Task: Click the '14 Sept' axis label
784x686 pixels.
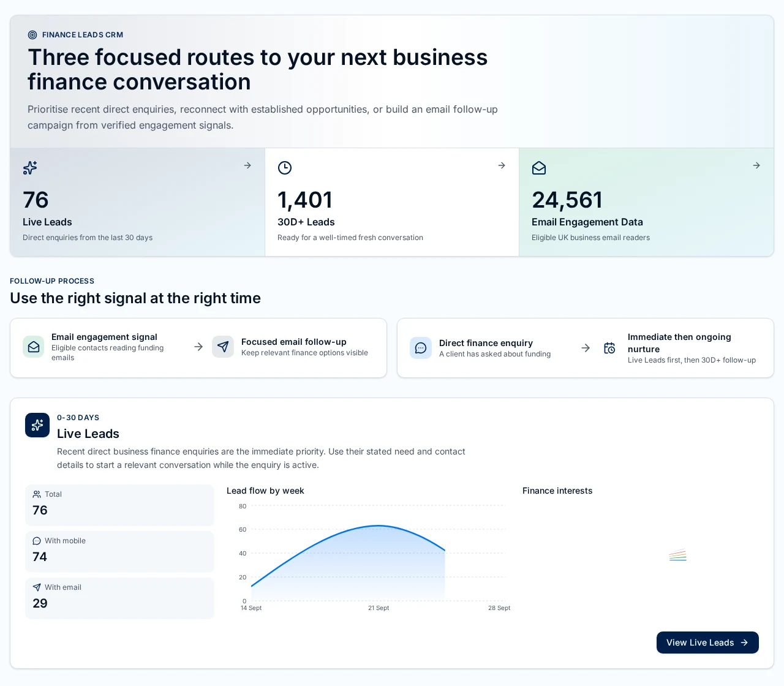Action: 251,608
